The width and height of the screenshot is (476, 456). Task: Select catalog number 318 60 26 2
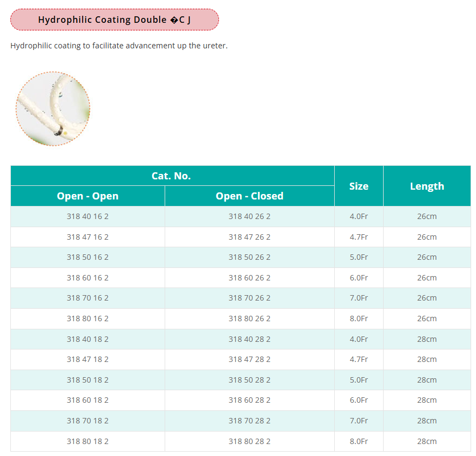tap(249, 278)
